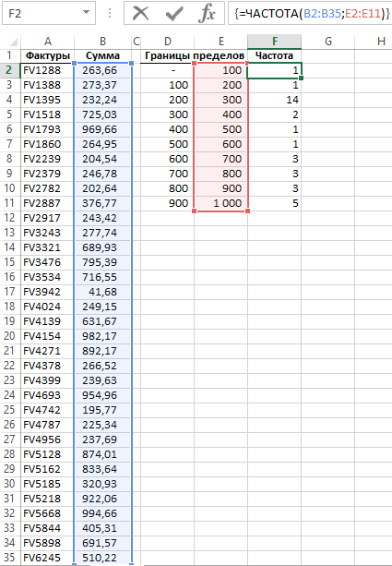
Task: Select column B header
Action: point(102,42)
